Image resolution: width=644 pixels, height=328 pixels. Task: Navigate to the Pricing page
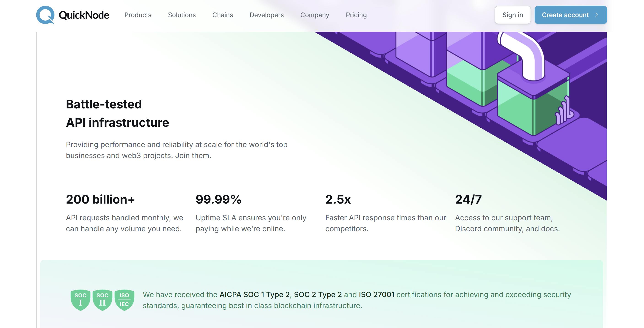pos(356,15)
